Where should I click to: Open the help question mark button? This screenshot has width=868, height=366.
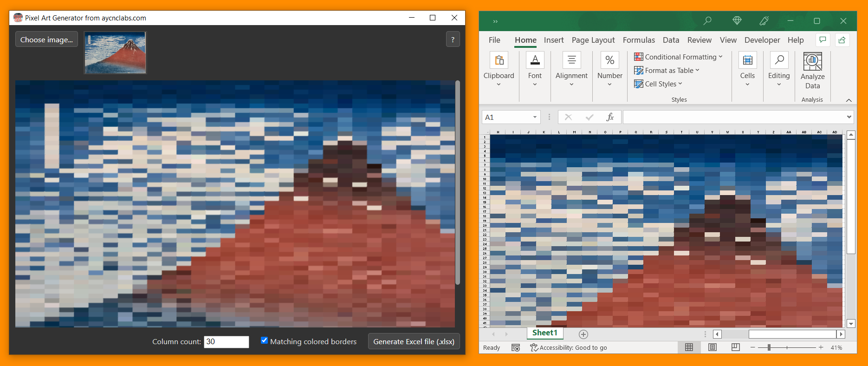click(453, 39)
